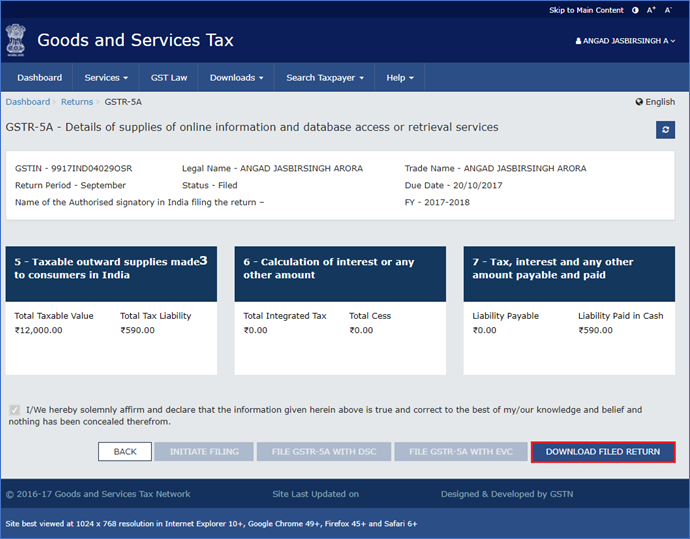Click the Status - Filed text

click(x=209, y=185)
